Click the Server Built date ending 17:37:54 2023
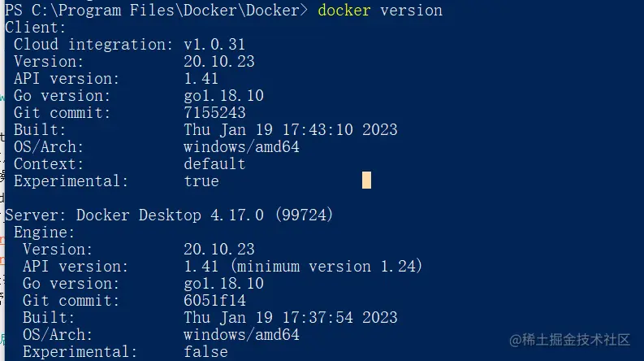This screenshot has width=644, height=361. [x=290, y=317]
